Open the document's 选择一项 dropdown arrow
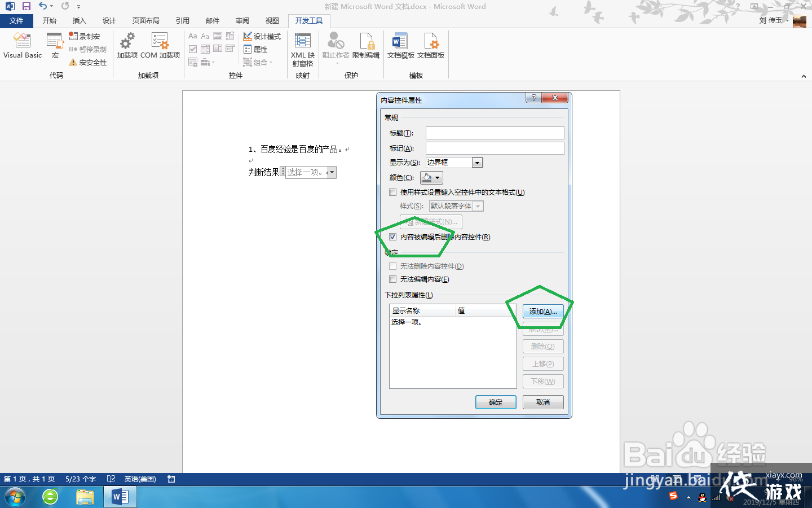 pos(332,172)
